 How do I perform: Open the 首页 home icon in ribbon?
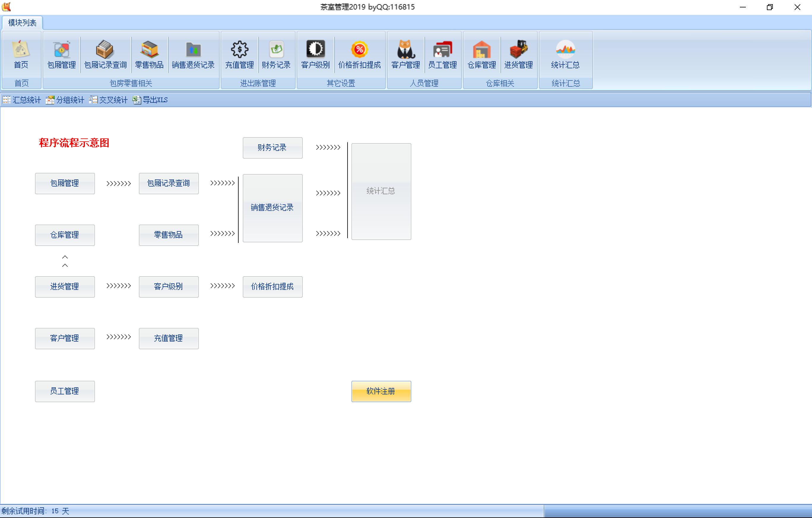point(21,54)
